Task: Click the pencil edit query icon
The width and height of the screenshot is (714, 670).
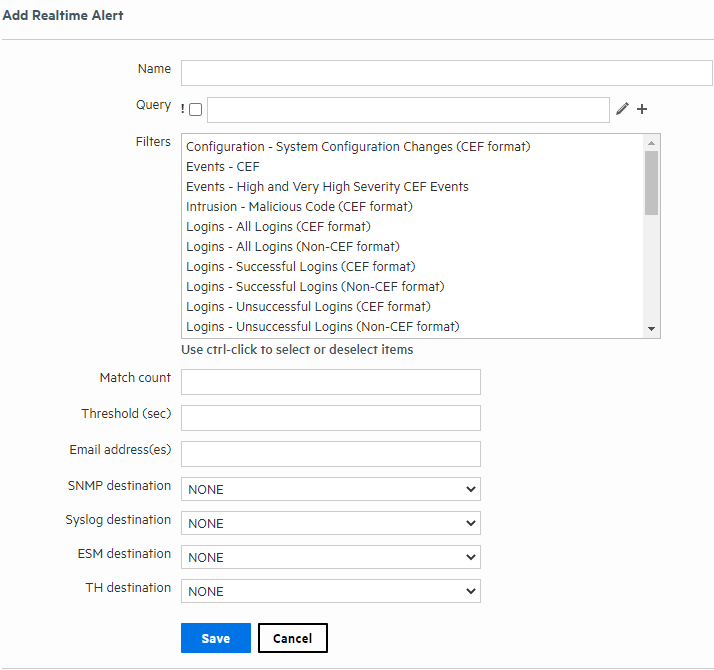Action: 623,109
